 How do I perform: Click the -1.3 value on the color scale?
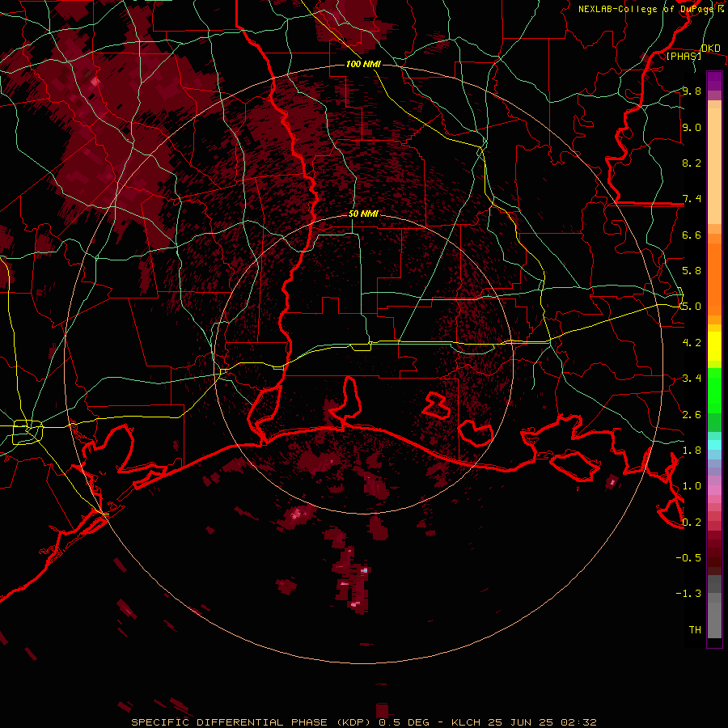click(688, 594)
